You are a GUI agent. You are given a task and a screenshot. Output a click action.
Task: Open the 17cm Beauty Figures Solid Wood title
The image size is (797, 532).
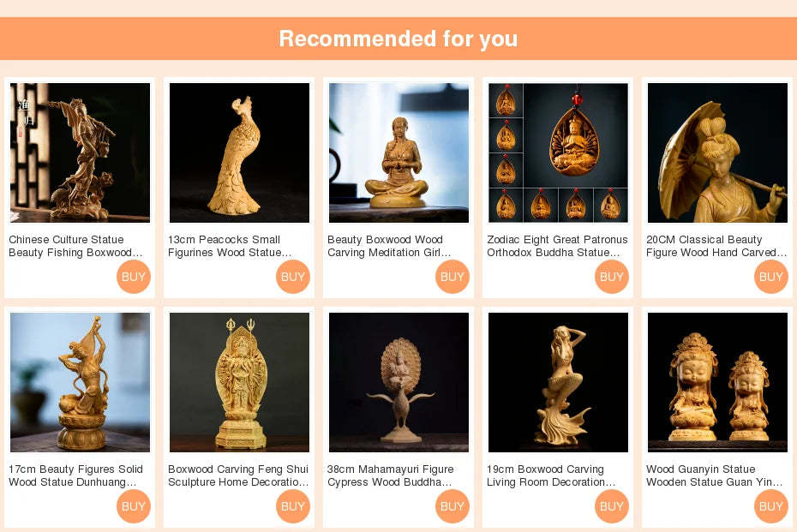pos(75,475)
